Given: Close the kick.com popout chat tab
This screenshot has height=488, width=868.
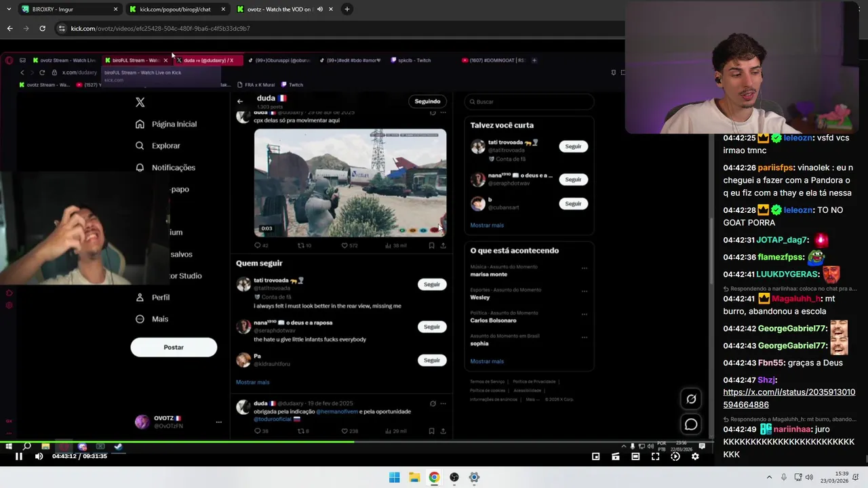Looking at the screenshot, I should click(x=224, y=9).
